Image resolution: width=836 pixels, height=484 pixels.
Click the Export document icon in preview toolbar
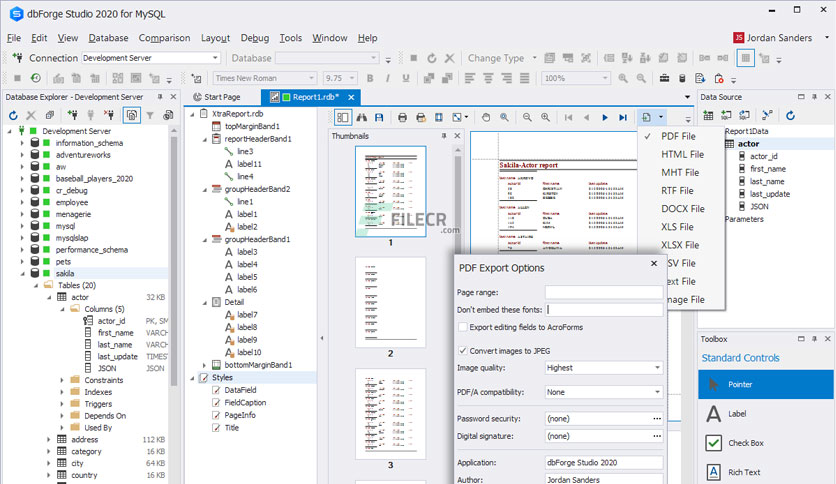[646, 117]
